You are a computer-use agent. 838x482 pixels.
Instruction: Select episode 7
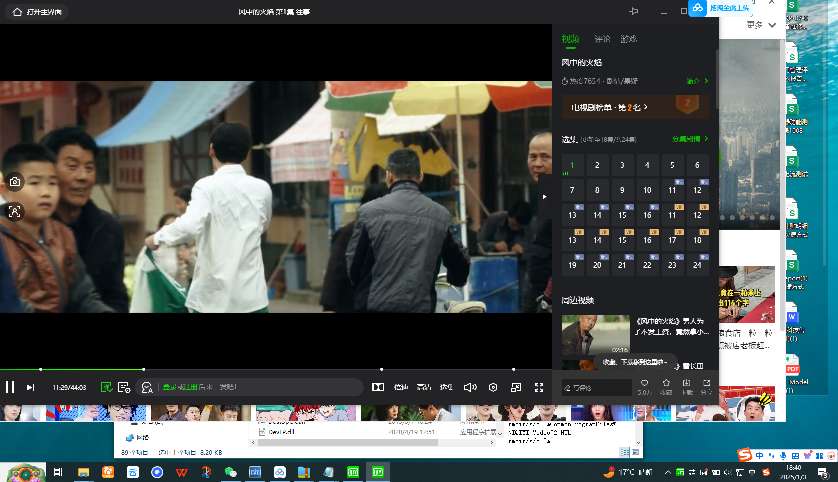click(572, 190)
